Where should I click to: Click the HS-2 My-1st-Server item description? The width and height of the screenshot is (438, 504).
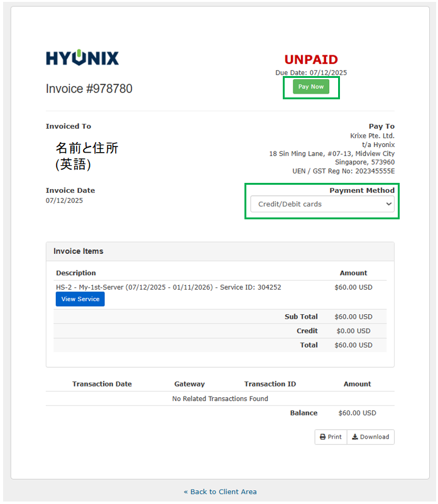[168, 287]
